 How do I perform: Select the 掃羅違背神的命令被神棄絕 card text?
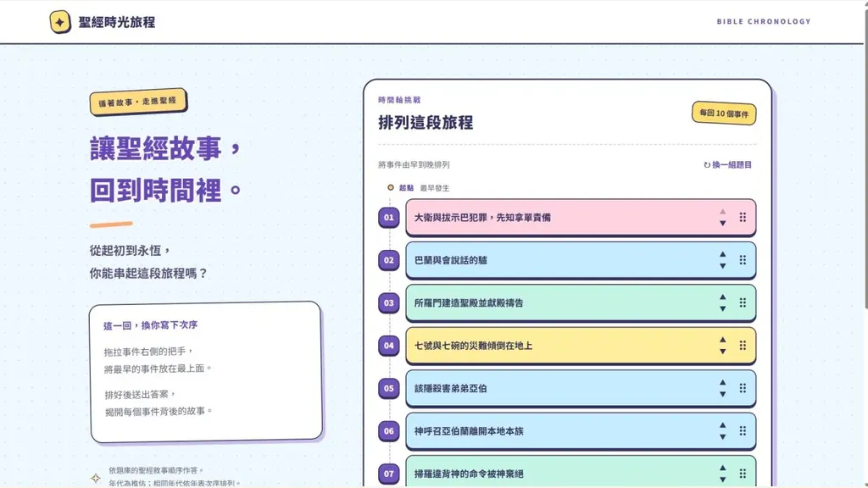tap(469, 474)
